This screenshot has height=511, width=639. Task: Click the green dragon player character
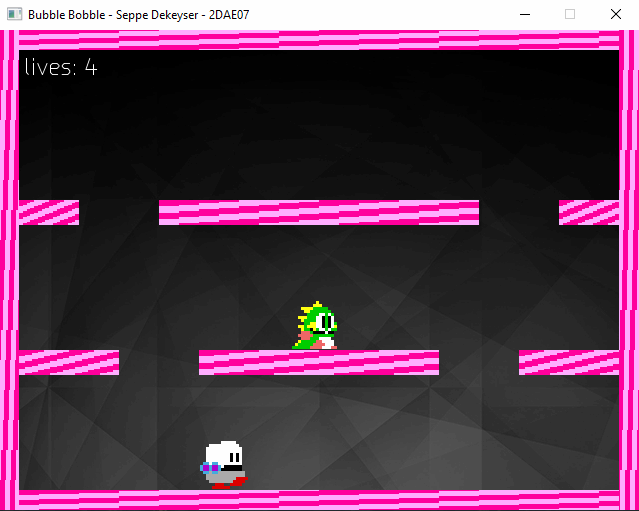pos(315,325)
